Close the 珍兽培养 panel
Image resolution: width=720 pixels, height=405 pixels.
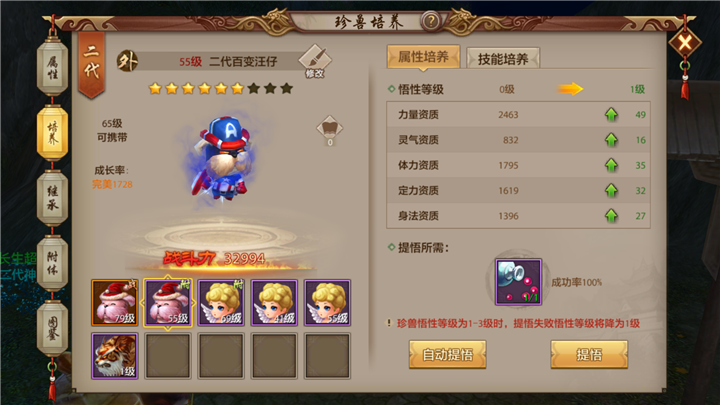(x=685, y=43)
